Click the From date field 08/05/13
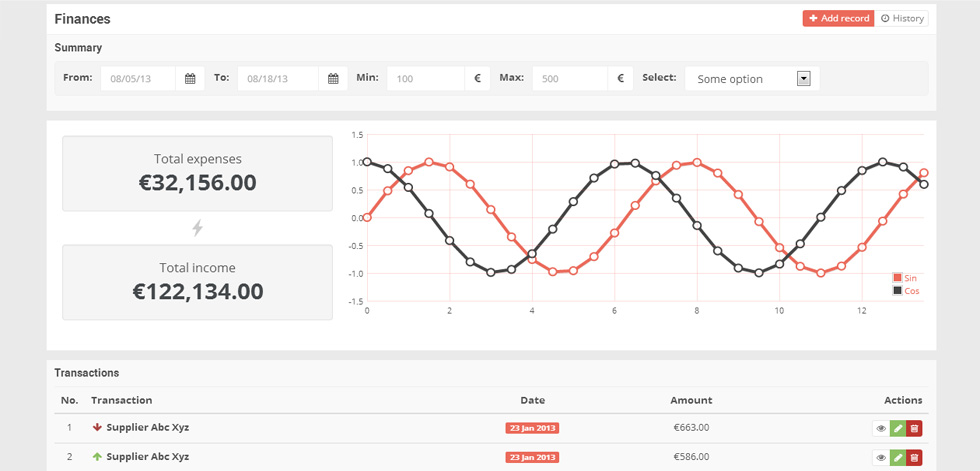 coord(138,79)
